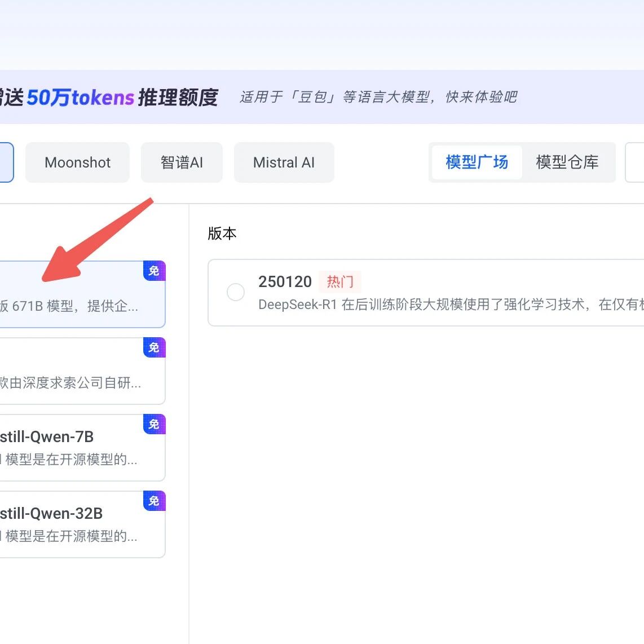Click the partially visible box right of 模型仓库
The width and height of the screenshot is (644, 644).
point(635,162)
